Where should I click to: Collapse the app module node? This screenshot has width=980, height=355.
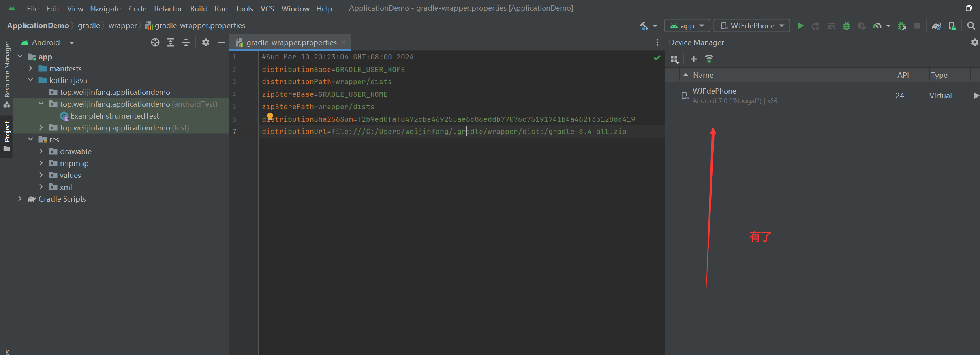pyautogui.click(x=20, y=57)
